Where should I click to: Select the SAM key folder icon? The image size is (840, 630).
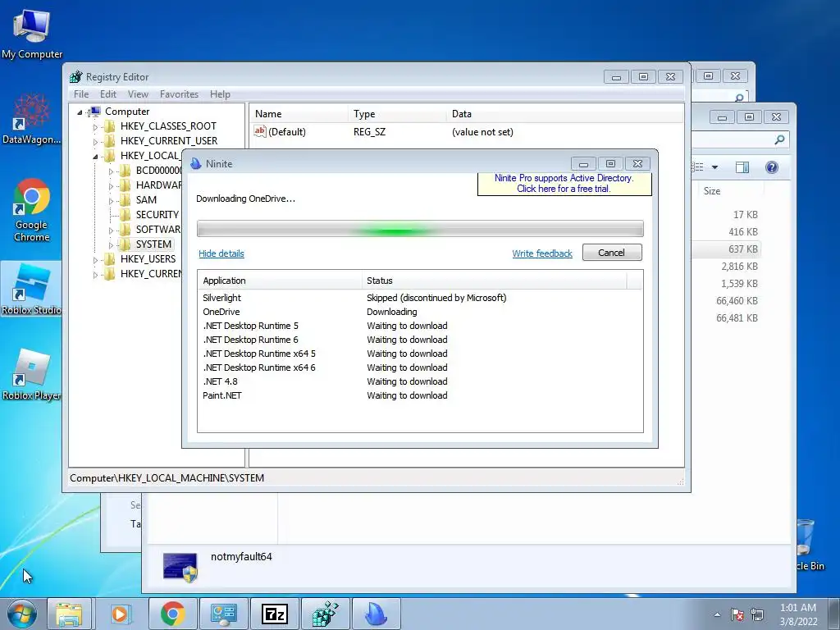(126, 200)
